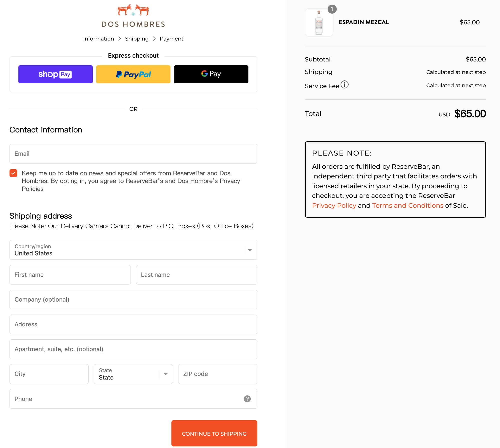Focus the ZIP code field

click(x=217, y=374)
